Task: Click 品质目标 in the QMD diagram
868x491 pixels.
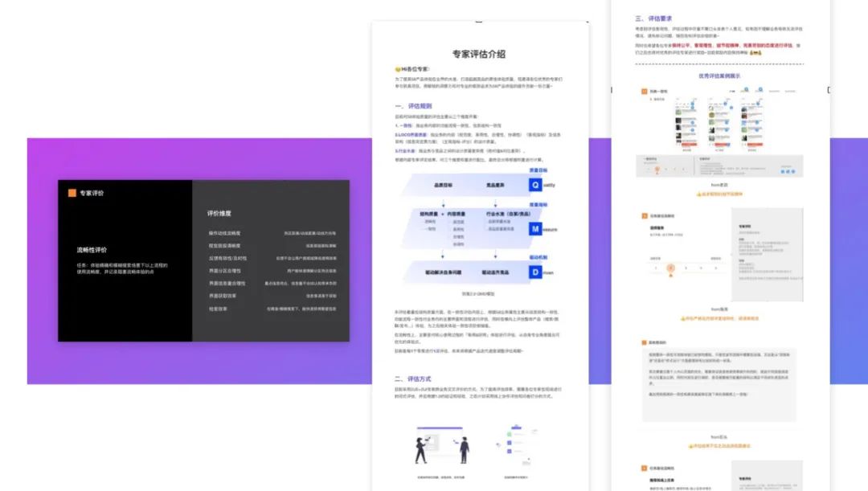Action: (443, 185)
